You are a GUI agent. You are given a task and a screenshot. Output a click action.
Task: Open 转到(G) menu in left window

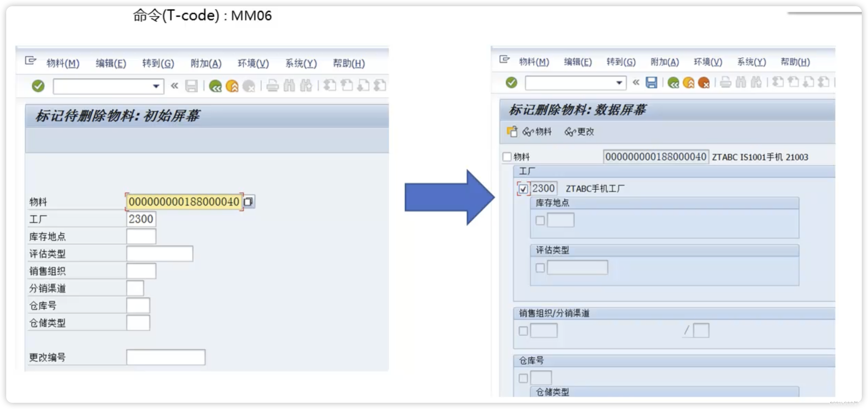tap(158, 63)
